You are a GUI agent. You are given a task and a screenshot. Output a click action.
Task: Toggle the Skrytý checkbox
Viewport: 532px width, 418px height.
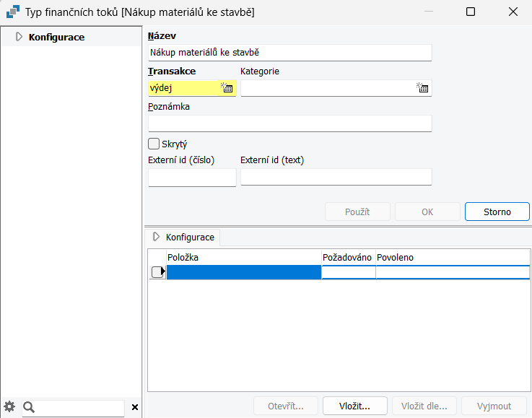(154, 144)
